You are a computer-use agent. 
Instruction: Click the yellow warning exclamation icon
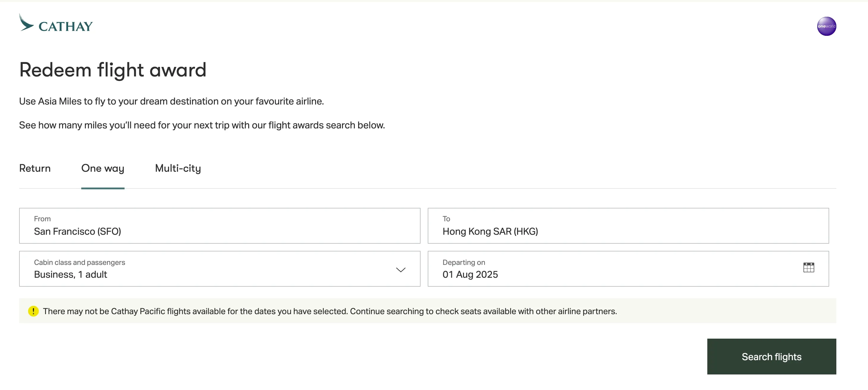pos(33,311)
